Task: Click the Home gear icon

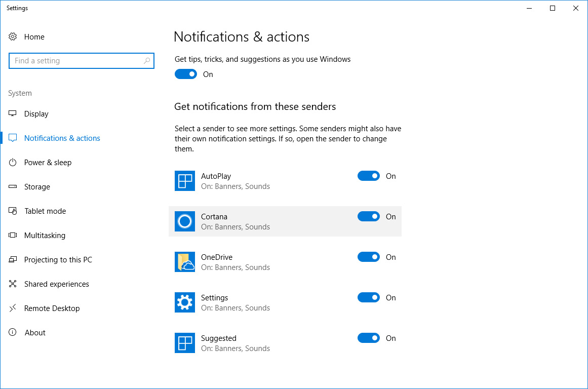Action: 13,37
